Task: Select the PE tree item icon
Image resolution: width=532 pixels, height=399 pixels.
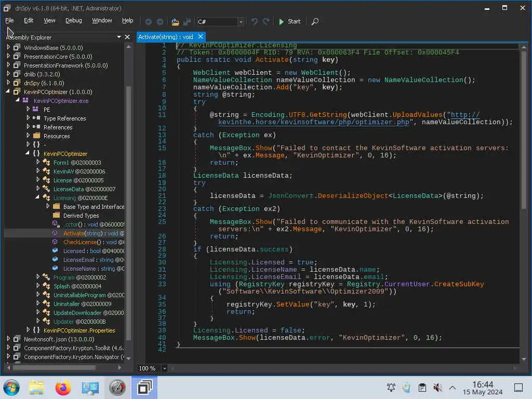Action: [x=36, y=109]
